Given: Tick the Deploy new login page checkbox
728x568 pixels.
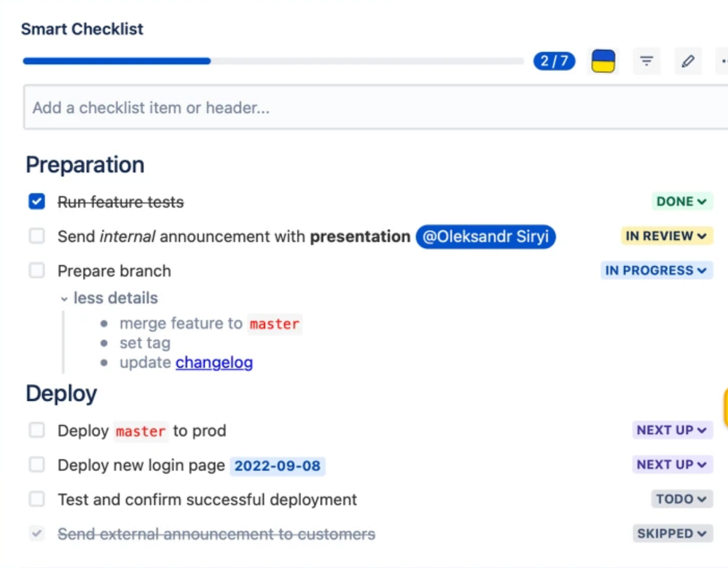Looking at the screenshot, I should click(x=36, y=464).
